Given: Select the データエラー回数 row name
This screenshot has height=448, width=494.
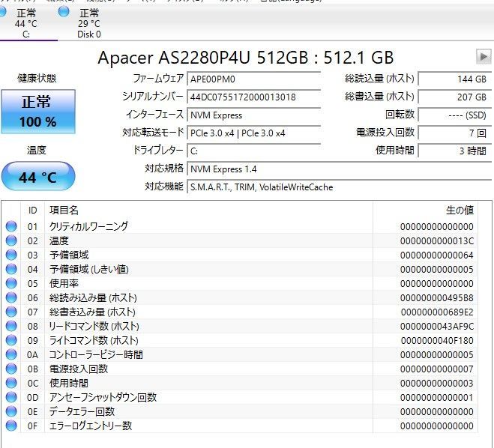Looking at the screenshot, I should click(x=82, y=412).
